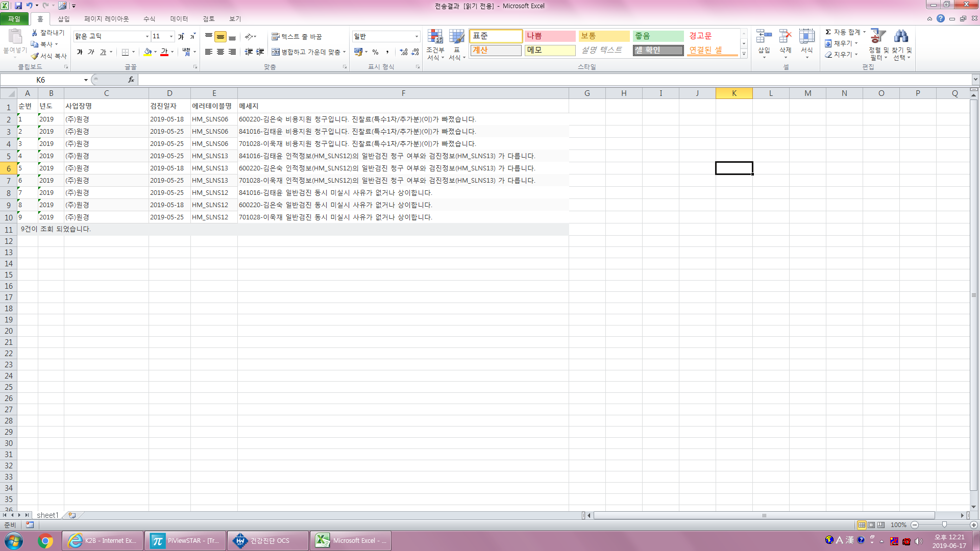Toggle Wrap Text (텍스트 줄 바꿈)

coord(297,37)
